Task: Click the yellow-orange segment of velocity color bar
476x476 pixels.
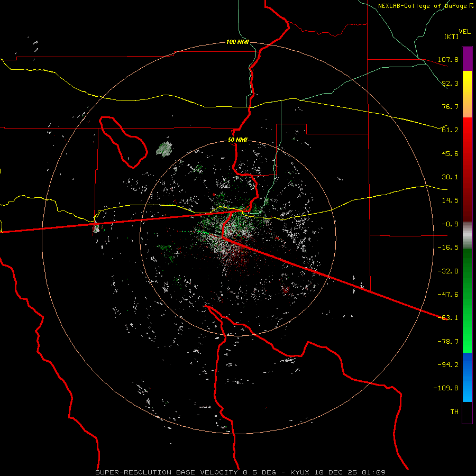Action: pyautogui.click(x=467, y=94)
